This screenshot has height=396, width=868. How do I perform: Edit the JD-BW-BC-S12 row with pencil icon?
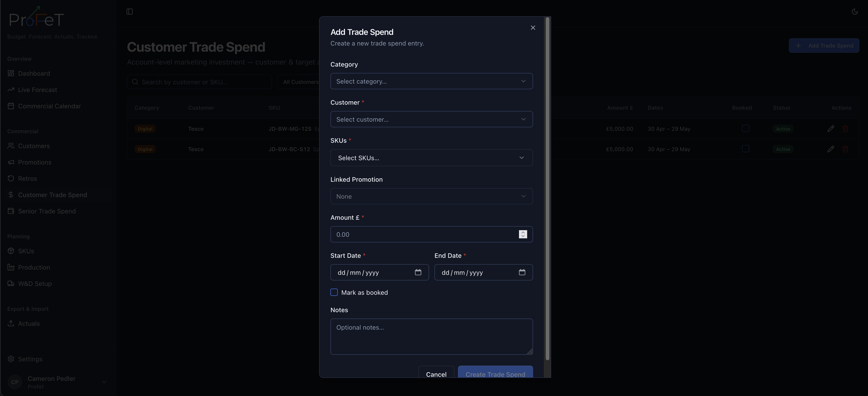[x=831, y=149]
